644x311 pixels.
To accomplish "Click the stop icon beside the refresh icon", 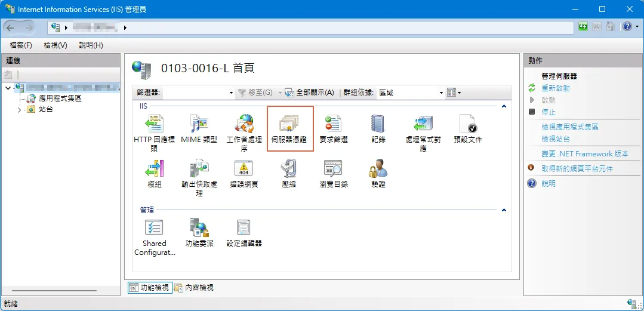I will (x=596, y=27).
